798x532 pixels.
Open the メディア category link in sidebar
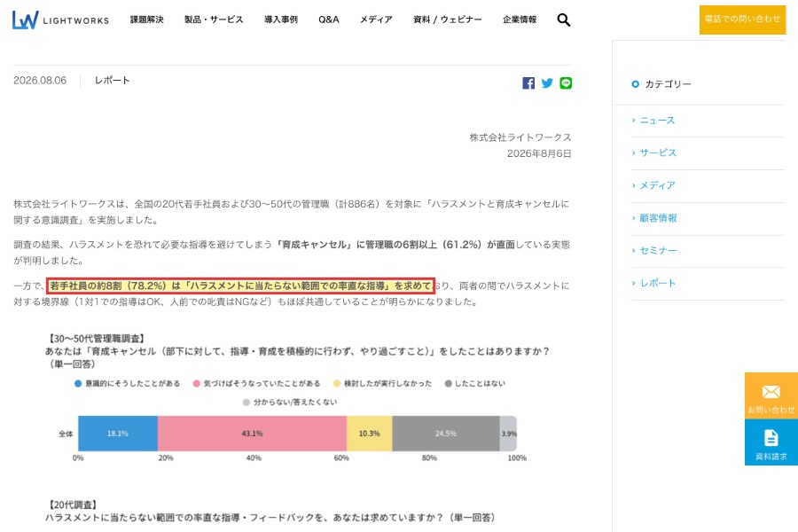657,185
